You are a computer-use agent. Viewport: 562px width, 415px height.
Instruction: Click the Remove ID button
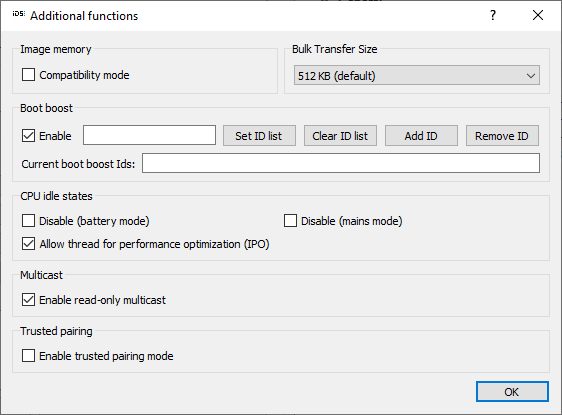pyautogui.click(x=502, y=135)
